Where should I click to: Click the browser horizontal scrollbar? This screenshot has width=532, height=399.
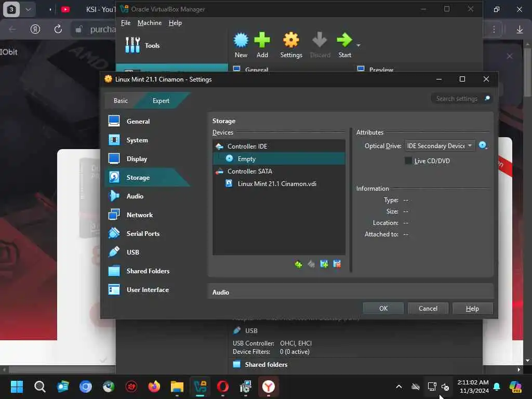point(61,369)
